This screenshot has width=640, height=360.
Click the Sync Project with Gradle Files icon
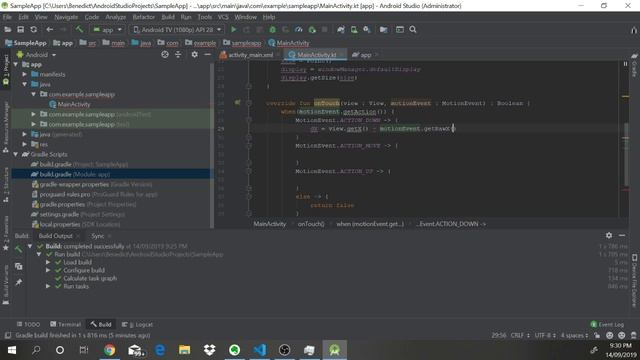341,29
